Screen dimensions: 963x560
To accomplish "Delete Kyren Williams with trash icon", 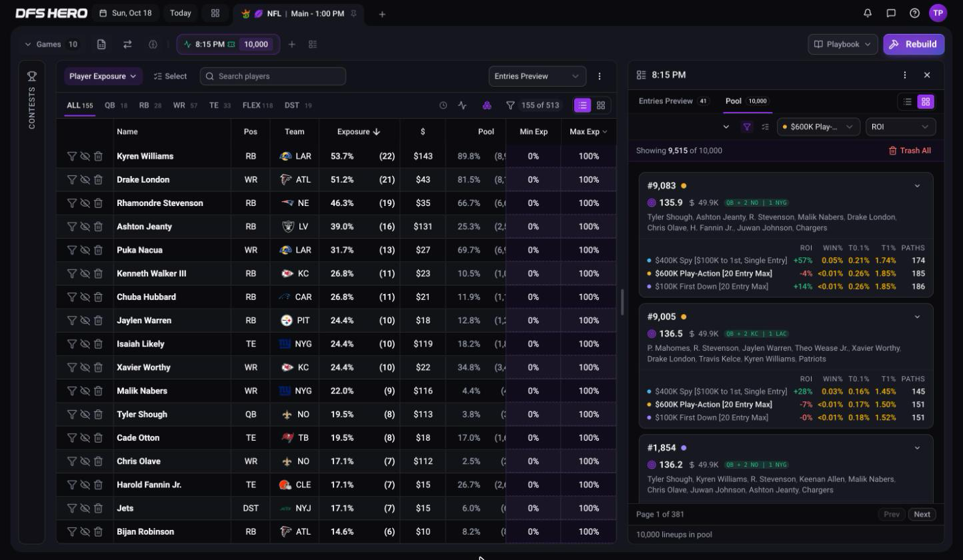I will pos(98,156).
